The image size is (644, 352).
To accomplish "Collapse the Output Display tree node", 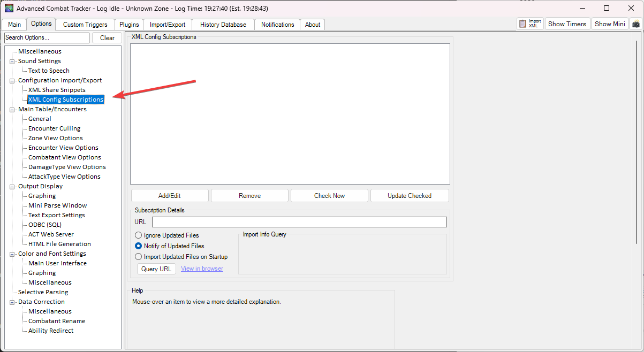I will 12,186.
